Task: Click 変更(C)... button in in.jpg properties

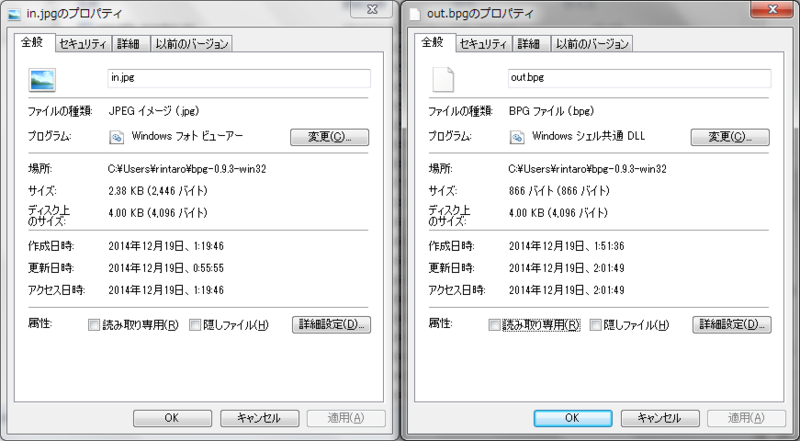Action: [330, 137]
